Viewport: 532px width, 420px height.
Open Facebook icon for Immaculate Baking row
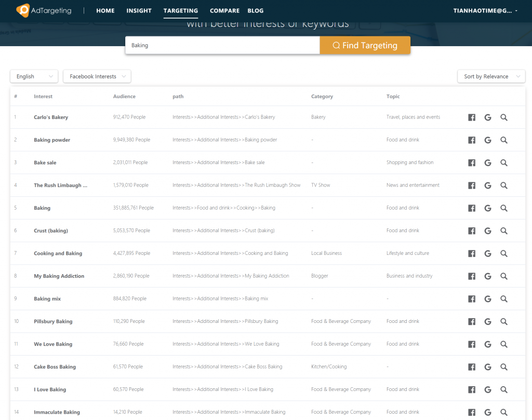472,413
